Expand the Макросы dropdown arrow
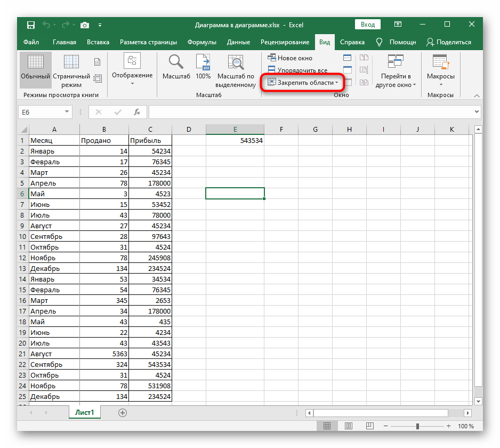This screenshot has height=448, width=500. pos(441,85)
